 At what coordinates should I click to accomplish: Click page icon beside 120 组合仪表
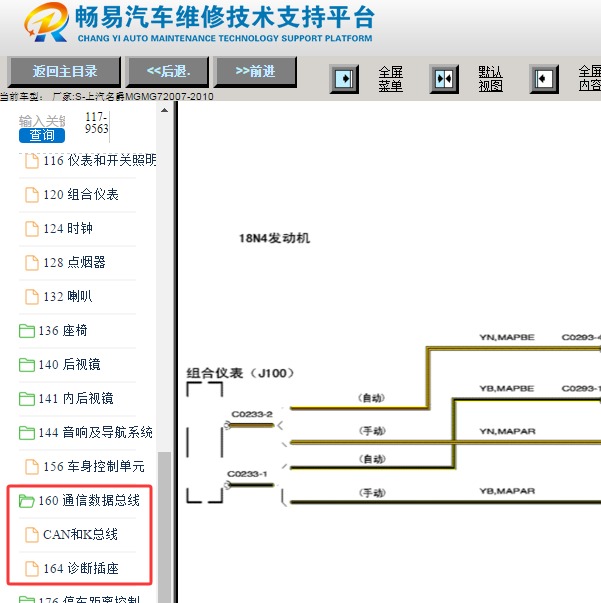32,195
